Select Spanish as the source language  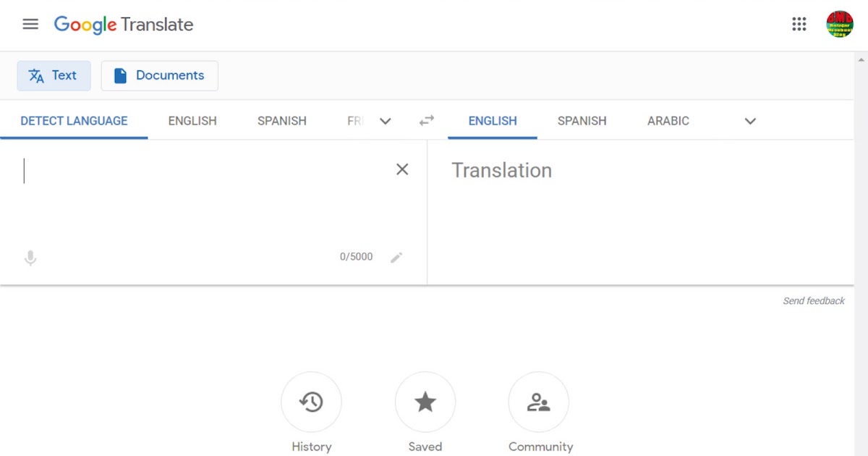[x=281, y=121]
